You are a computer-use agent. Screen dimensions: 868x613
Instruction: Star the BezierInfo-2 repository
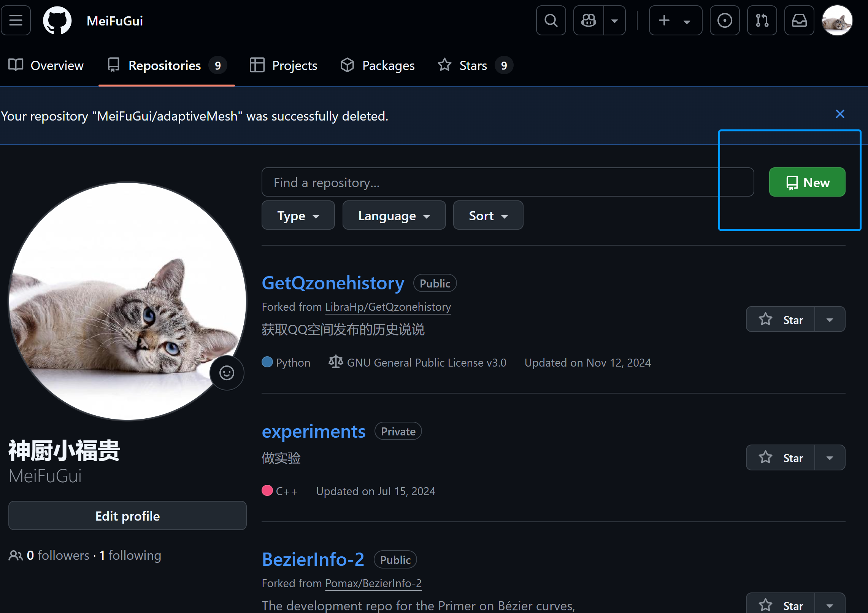[x=781, y=605]
